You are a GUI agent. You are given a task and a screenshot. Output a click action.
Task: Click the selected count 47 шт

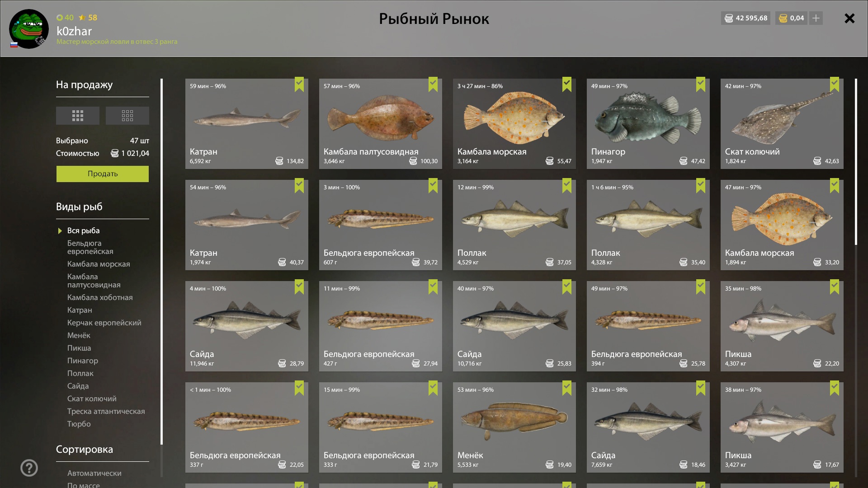coord(139,141)
